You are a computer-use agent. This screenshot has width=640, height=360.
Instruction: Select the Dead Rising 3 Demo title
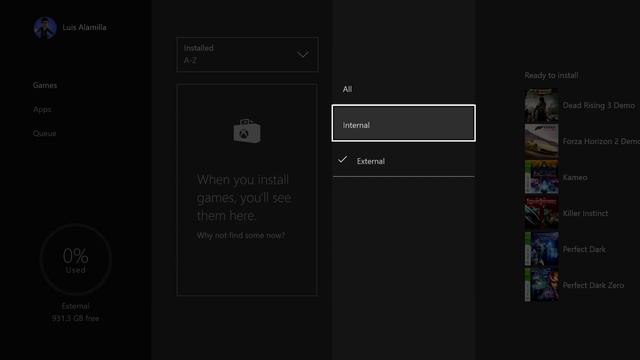tap(599, 105)
